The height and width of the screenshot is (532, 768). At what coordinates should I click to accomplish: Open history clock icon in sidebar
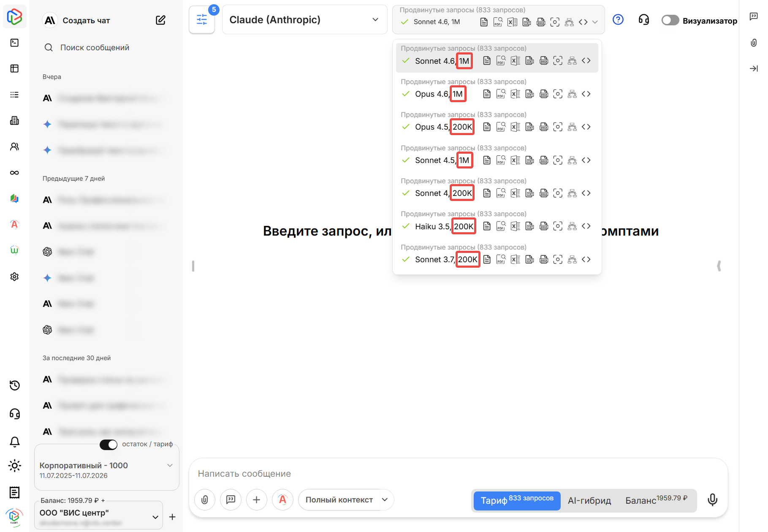click(x=15, y=385)
